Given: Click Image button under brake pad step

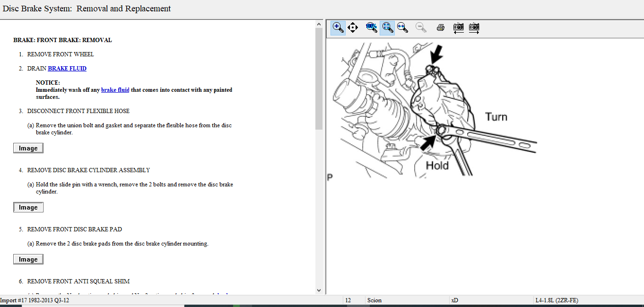Looking at the screenshot, I should click(x=28, y=260).
